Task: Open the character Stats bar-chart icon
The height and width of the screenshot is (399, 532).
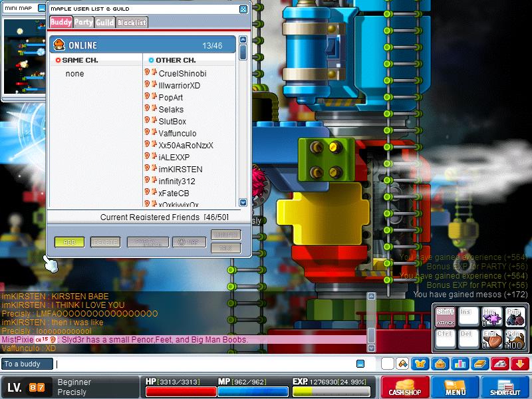Action: (x=460, y=364)
